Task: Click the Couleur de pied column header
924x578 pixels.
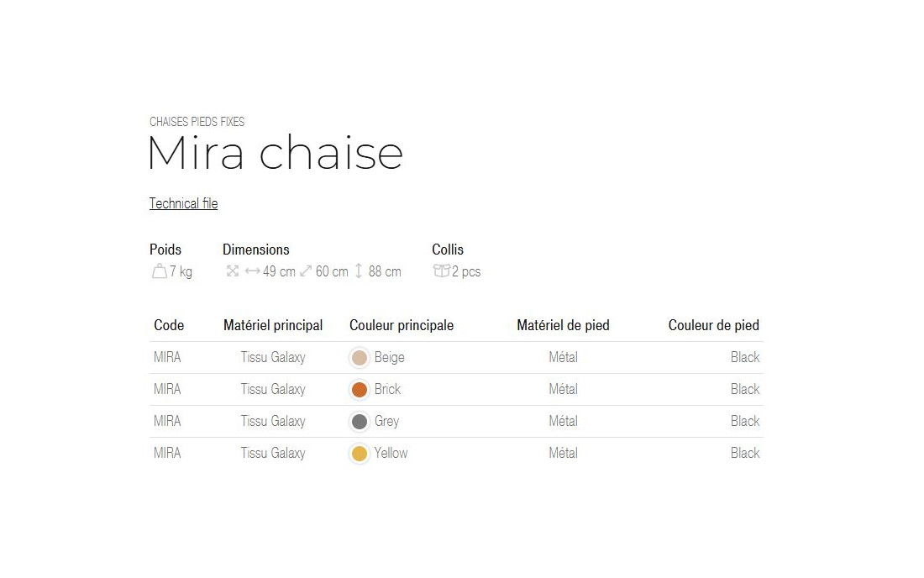Action: tap(713, 325)
